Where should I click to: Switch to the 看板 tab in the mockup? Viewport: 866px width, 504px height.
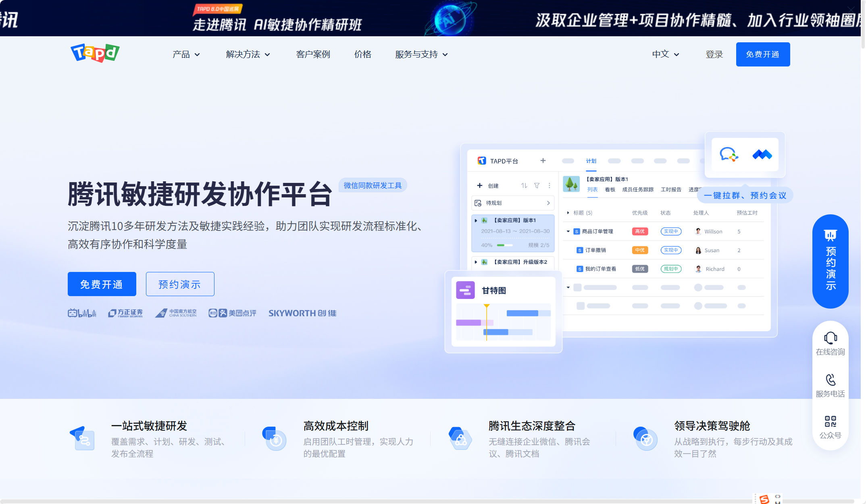pos(610,189)
